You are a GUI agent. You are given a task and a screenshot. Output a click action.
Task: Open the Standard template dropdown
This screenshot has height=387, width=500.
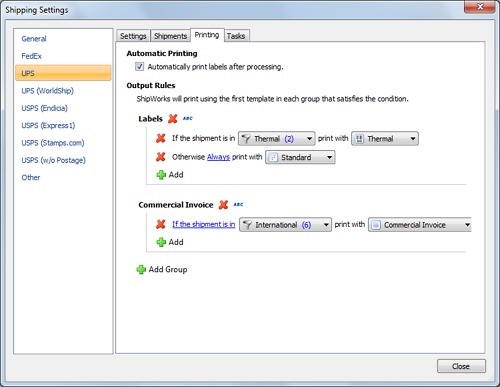300,157
